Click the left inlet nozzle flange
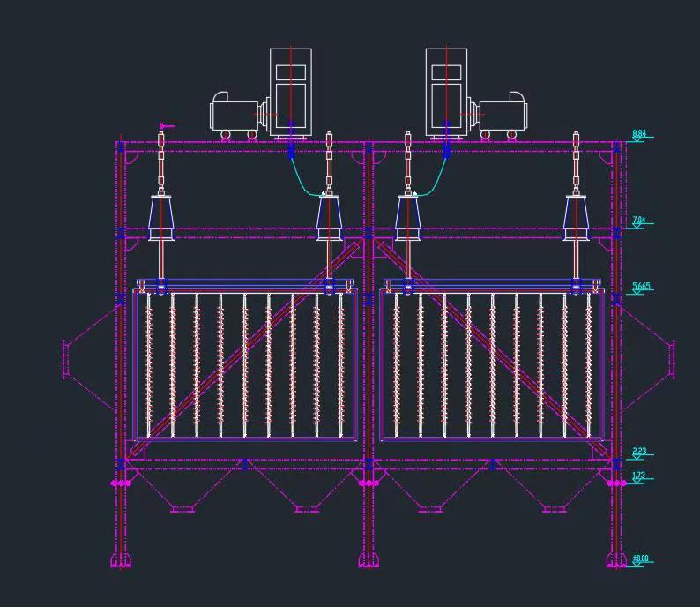This screenshot has height=607, width=700. 65,360
